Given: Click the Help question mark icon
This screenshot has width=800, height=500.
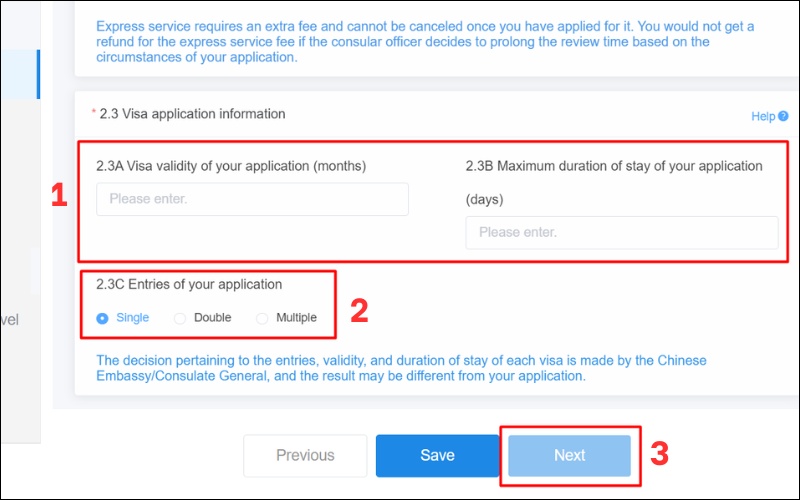Looking at the screenshot, I should coord(783,117).
